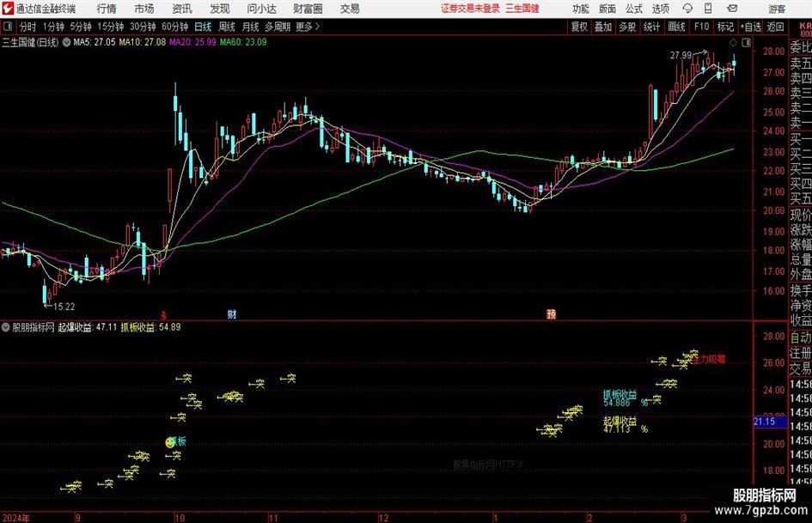The width and height of the screenshot is (812, 523).
Task: Switch to 周线 weekly period
Action: pyautogui.click(x=227, y=27)
